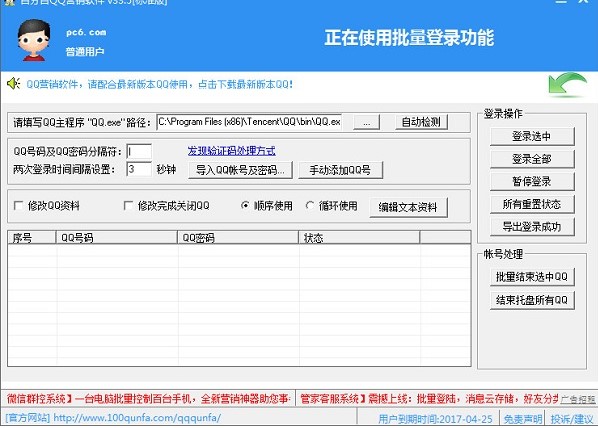Click the cartoon user avatar icon
Viewport: 598px width, 428px height.
pos(34,40)
